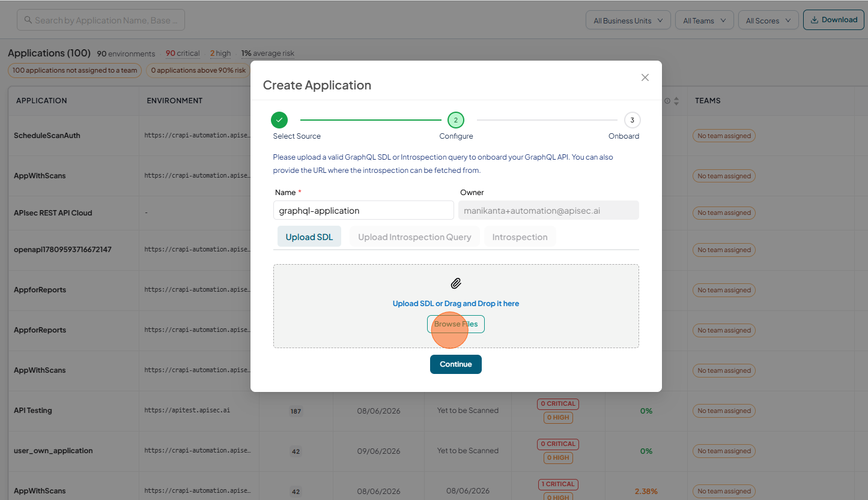868x500 pixels.
Task: Select the Upload Introspection Query tab
Action: pos(414,236)
